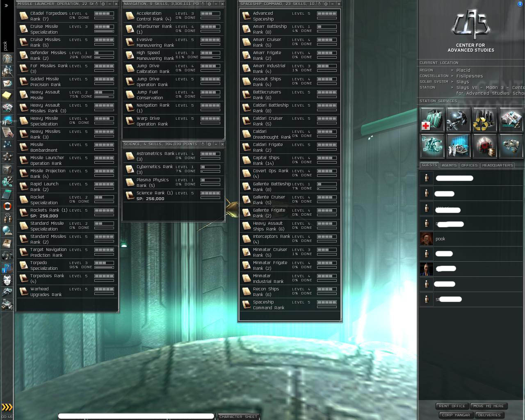Viewport: 525px width, 420px height.
Task: Click star icon in Missile Launcher Operation header
Action: pos(96,4)
